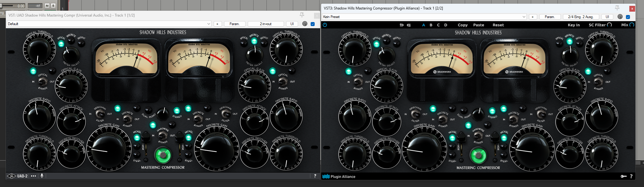Adjust the Mix knob in Plugin Alliance toolbar
This screenshot has width=644, height=187.
(x=632, y=25)
